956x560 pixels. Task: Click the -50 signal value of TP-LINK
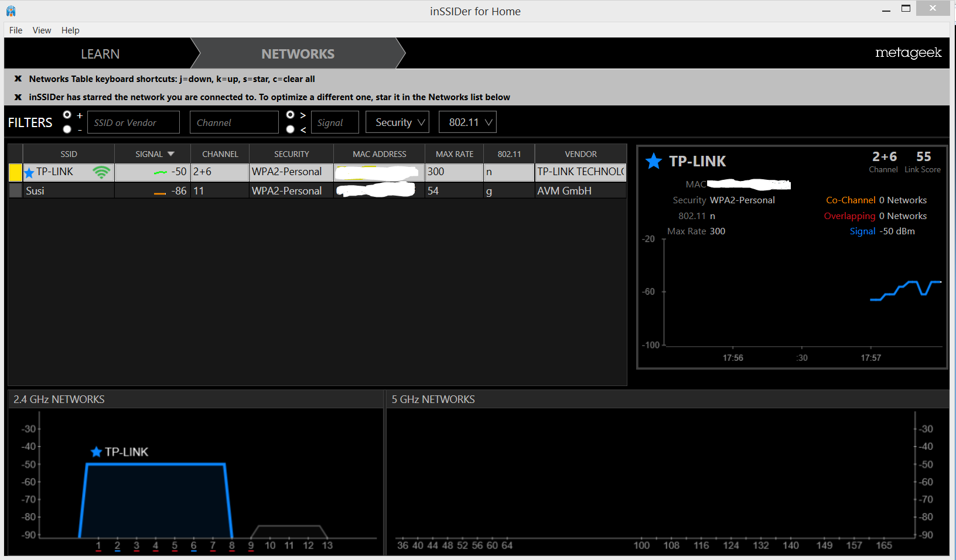pyautogui.click(x=179, y=172)
